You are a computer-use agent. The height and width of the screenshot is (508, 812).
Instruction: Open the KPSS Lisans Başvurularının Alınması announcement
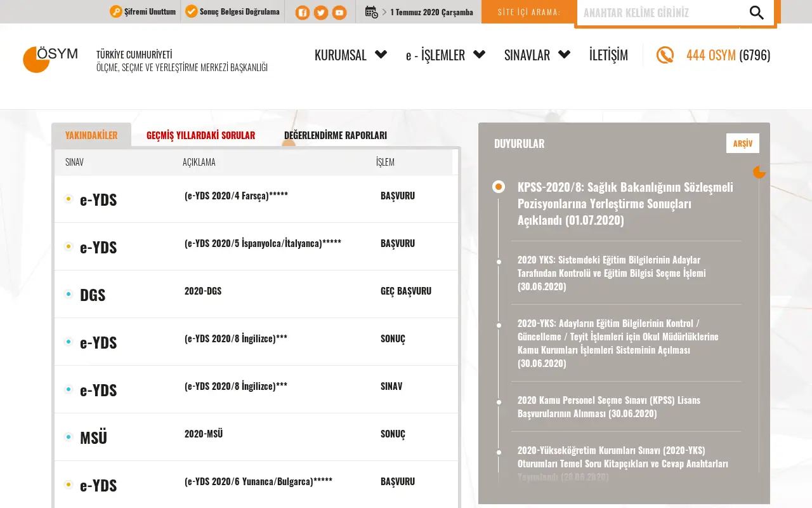(x=609, y=407)
